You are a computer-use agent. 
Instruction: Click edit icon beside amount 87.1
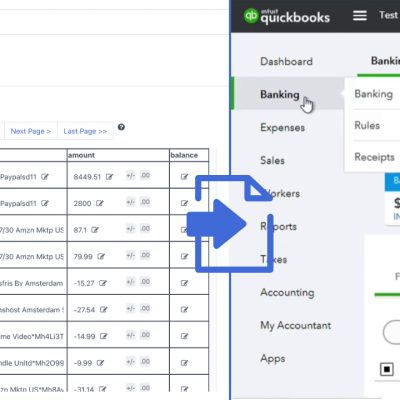click(95, 230)
